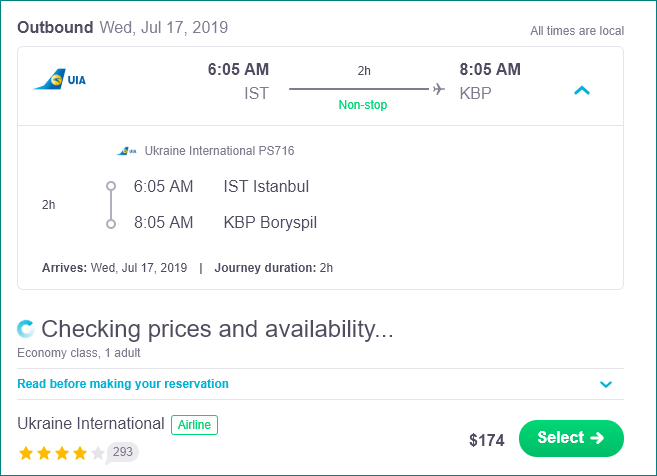Screen dimensions: 657x476
Task: Click the Non-stop label
Action: coord(363,105)
